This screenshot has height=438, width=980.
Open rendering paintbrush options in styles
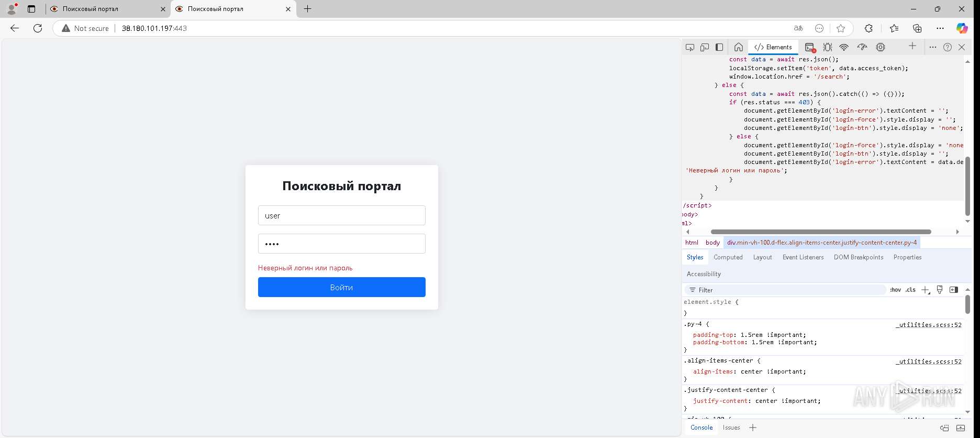(940, 290)
